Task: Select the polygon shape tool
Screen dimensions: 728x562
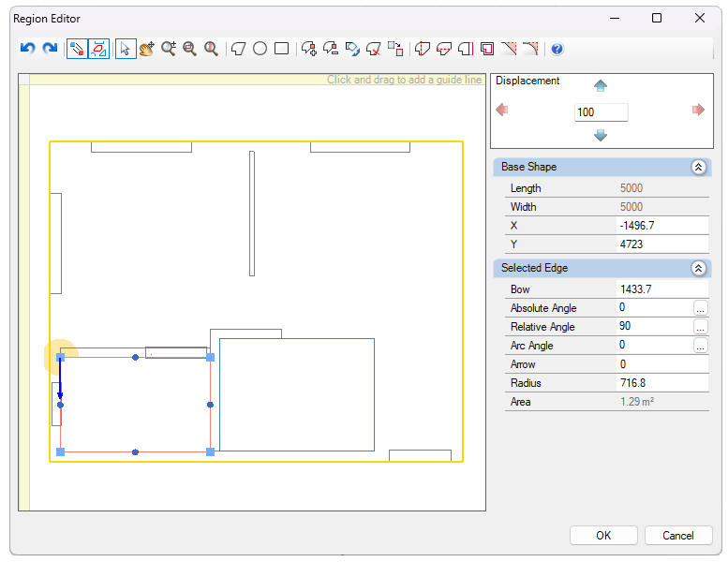Action: pos(239,49)
